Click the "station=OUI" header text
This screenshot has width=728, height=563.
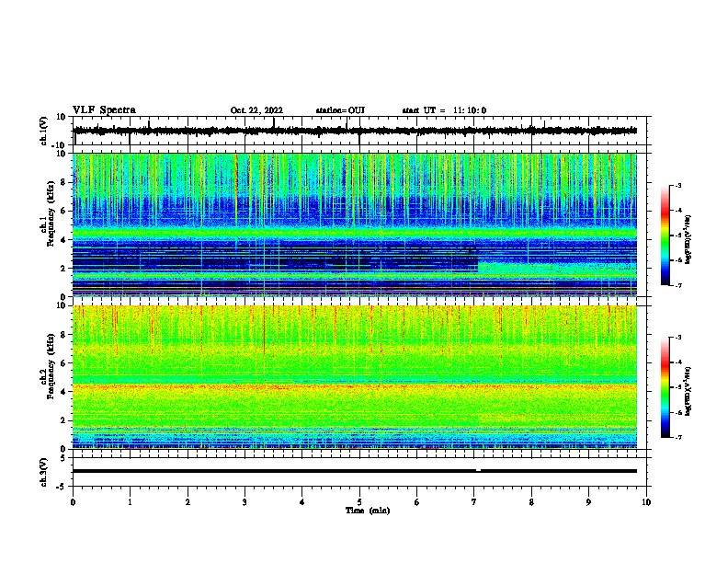pos(340,110)
